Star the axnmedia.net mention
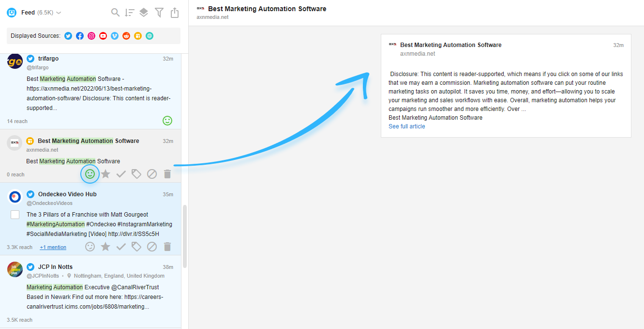 [x=105, y=174]
